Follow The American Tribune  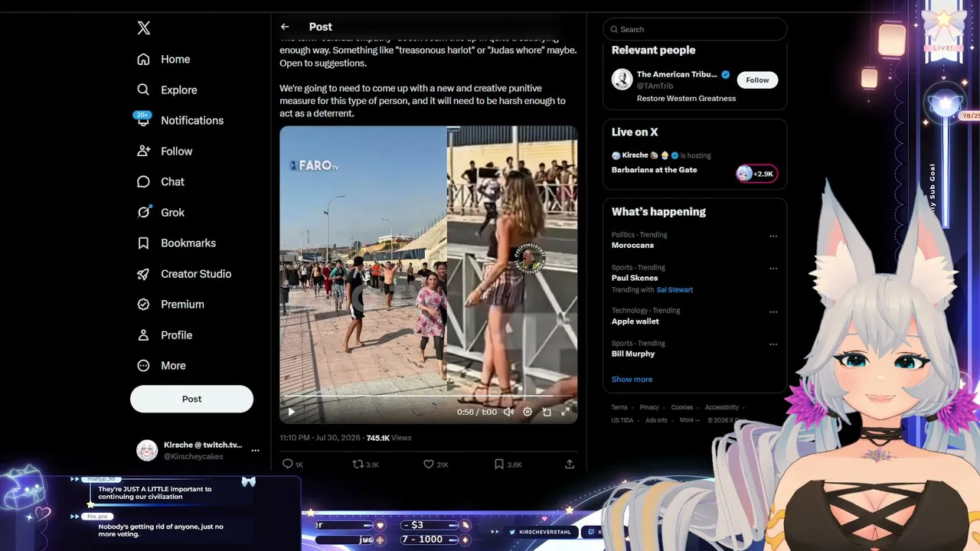(x=757, y=80)
